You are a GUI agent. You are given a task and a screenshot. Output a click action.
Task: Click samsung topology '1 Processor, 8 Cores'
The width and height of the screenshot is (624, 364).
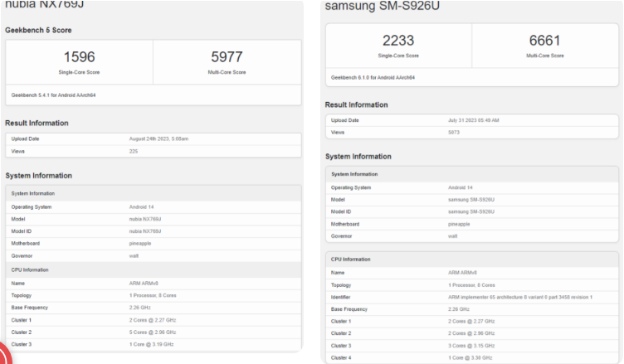471,285
